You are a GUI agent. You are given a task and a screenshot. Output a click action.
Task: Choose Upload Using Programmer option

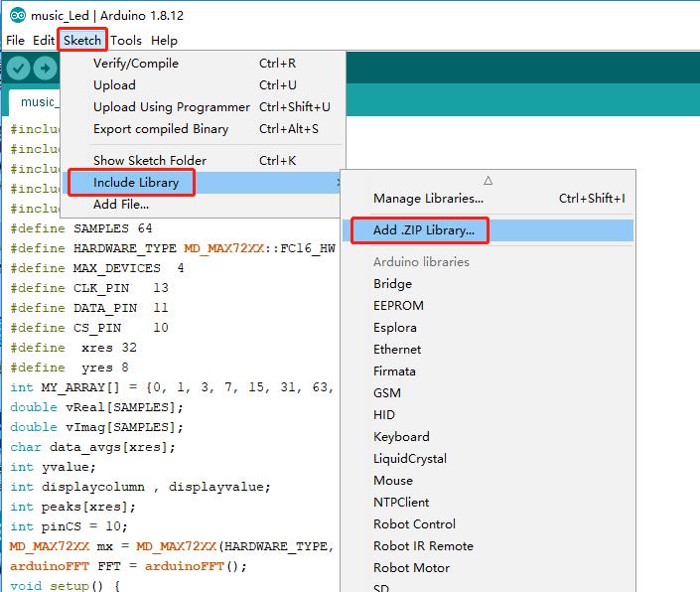[171, 107]
